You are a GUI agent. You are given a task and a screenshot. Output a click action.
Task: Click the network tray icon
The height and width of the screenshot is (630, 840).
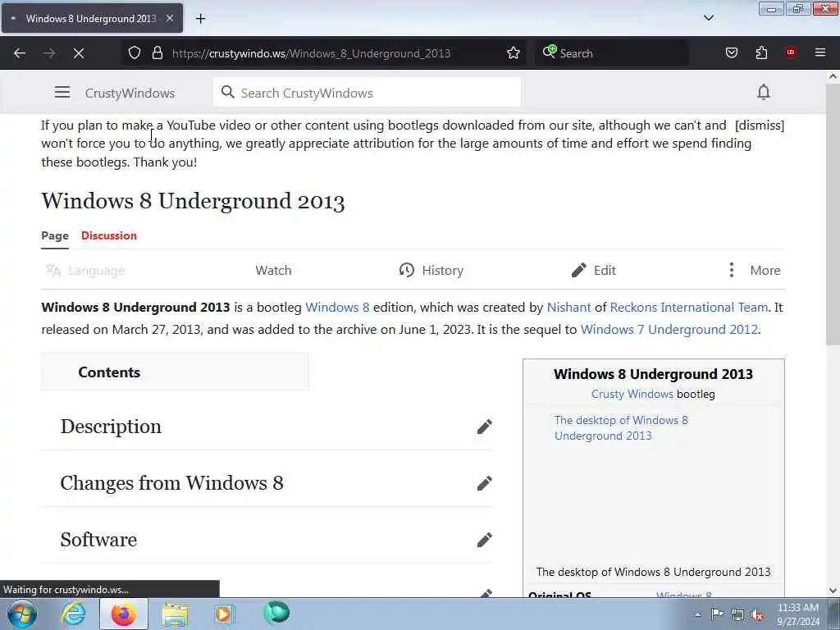tap(737, 615)
